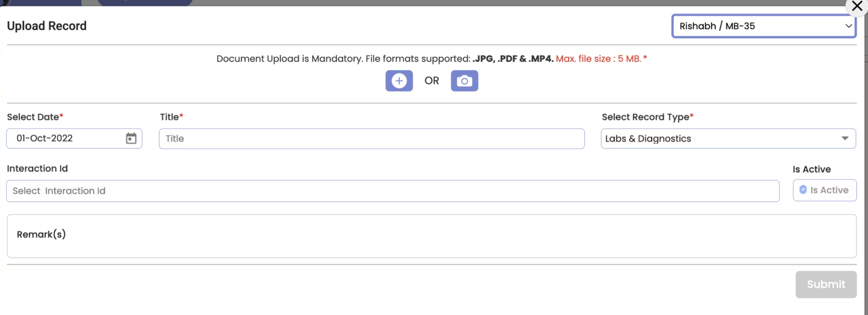The width and height of the screenshot is (868, 315).
Task: Open camera capture for document upload
Action: (x=464, y=81)
